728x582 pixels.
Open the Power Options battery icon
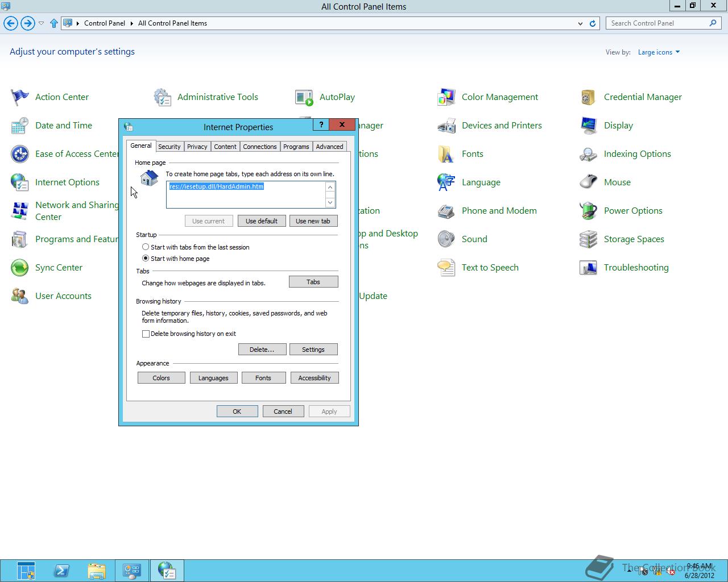point(589,211)
